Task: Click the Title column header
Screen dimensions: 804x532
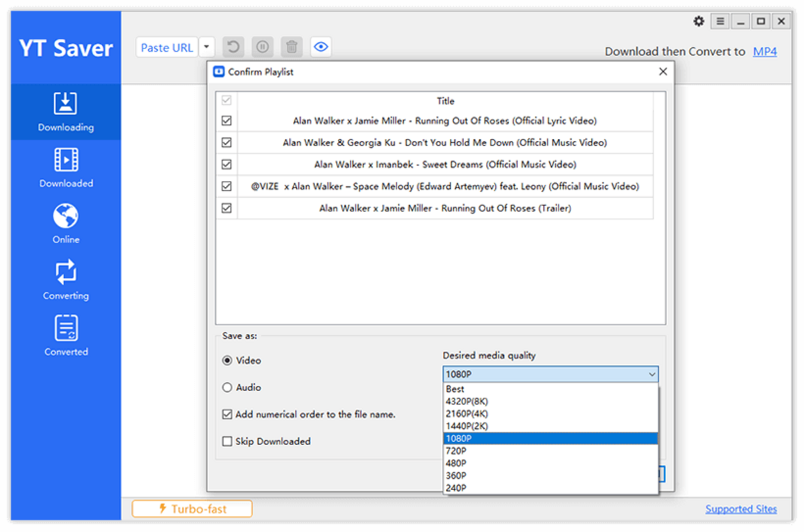Action: tap(445, 101)
